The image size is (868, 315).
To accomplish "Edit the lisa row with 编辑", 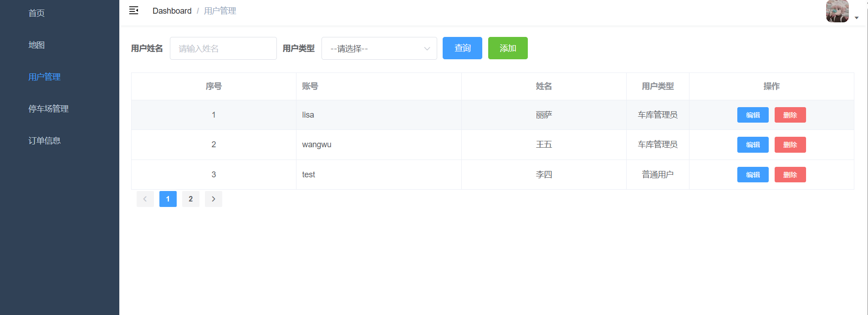I will click(753, 115).
